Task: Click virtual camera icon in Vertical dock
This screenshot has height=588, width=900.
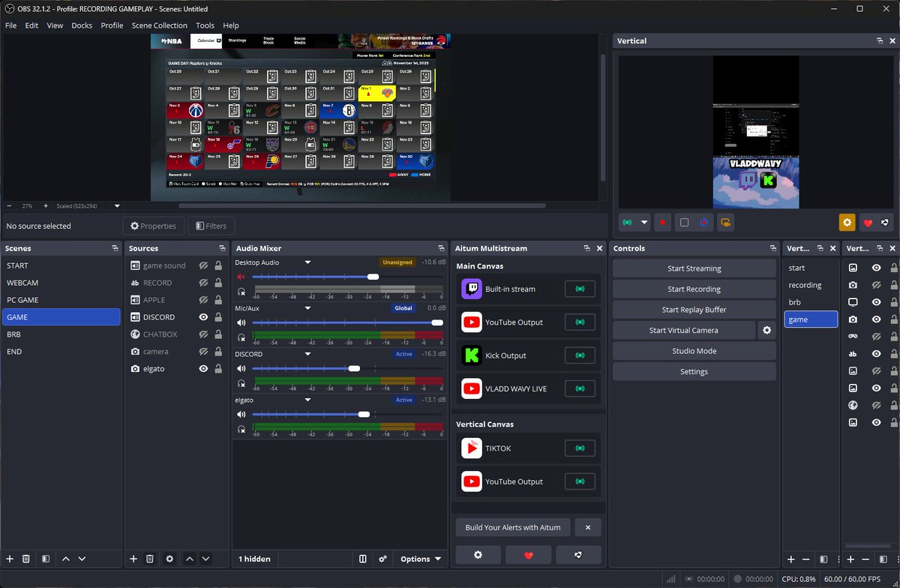Action: (x=724, y=223)
